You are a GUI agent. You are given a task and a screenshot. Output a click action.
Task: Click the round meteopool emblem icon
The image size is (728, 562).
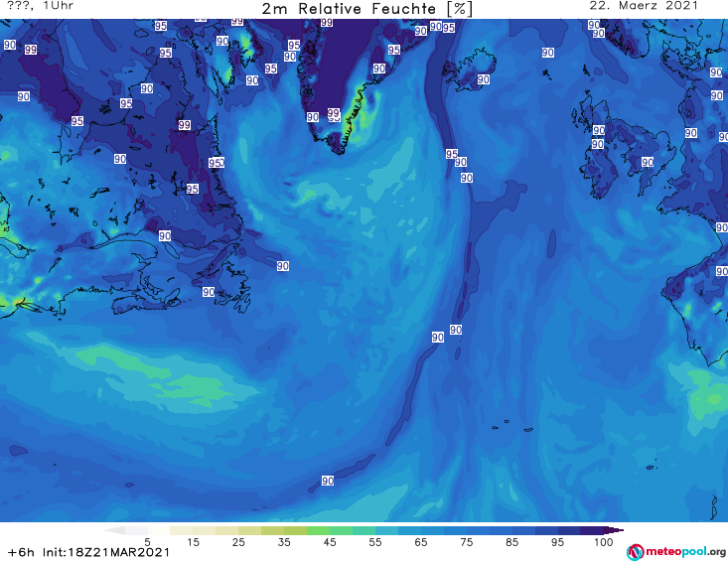click(x=635, y=552)
